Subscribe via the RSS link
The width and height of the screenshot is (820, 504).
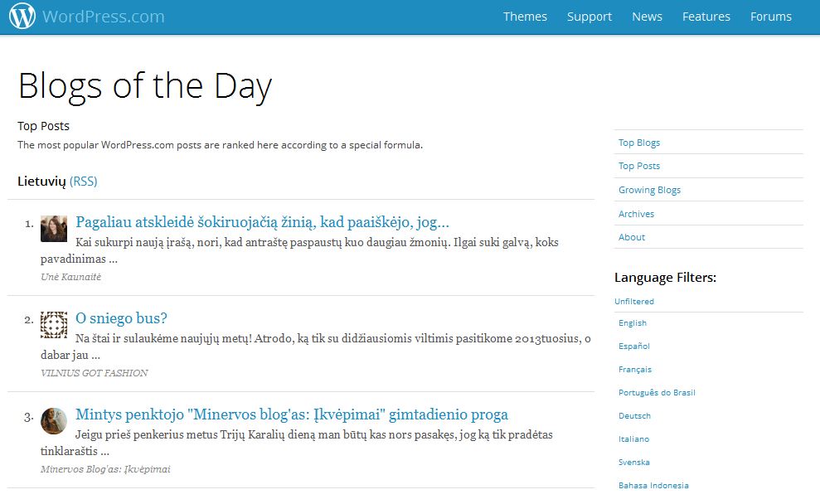[83, 181]
